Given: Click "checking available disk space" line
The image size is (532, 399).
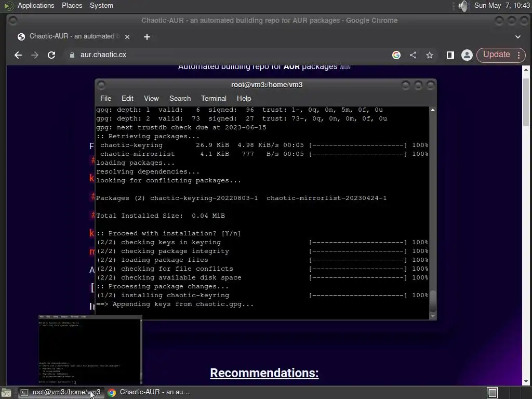Looking at the screenshot, I should click(169, 277).
